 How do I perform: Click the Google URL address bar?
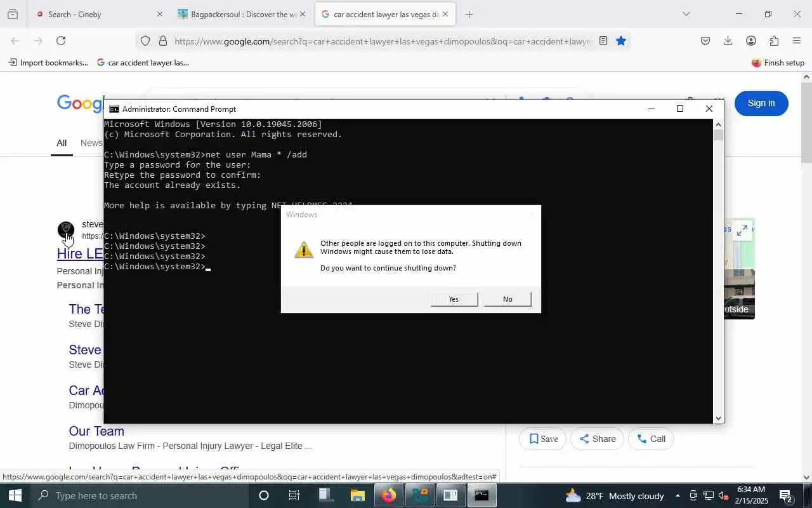point(384,41)
